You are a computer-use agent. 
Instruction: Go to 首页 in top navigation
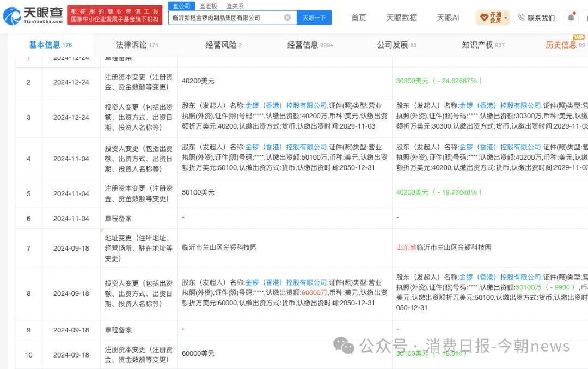(x=358, y=17)
